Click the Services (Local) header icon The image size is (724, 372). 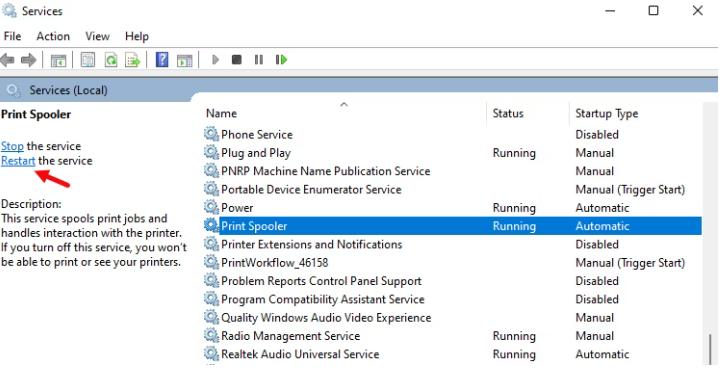13,90
